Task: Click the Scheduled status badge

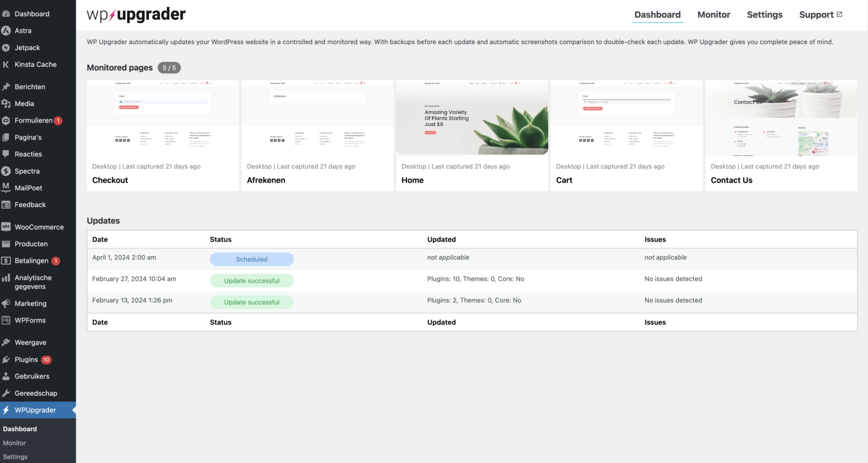Action: (x=251, y=259)
